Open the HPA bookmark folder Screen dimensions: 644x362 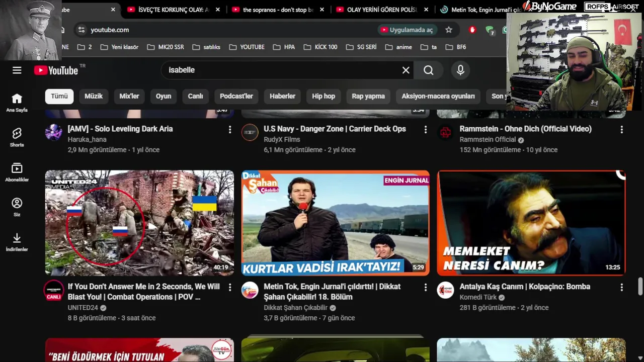[284, 47]
